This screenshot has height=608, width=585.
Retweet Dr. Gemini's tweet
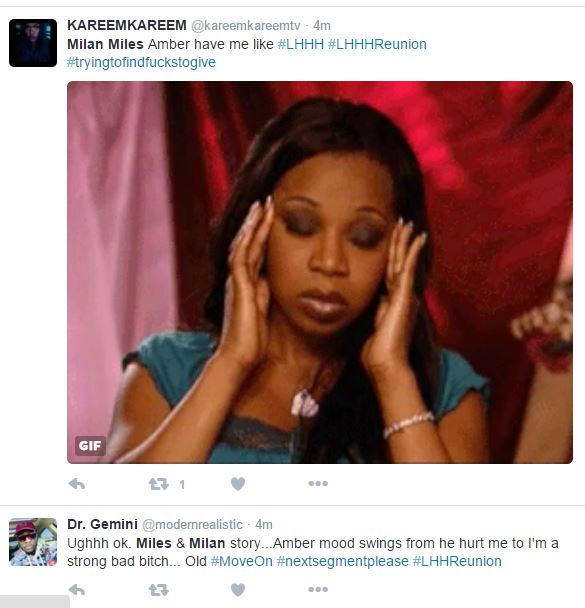(x=159, y=590)
